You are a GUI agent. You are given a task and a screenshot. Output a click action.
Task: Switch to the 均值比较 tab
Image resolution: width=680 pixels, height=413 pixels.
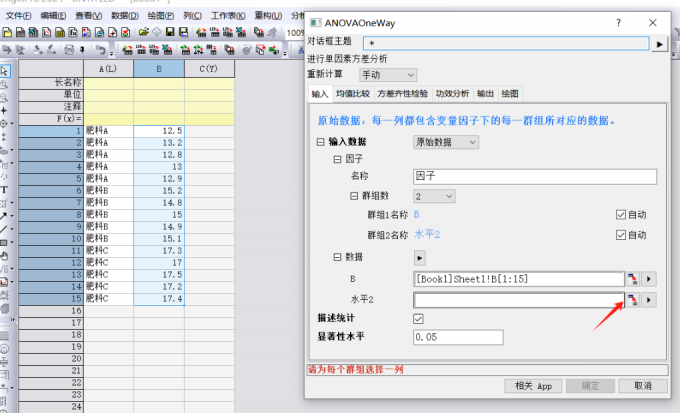(x=353, y=94)
